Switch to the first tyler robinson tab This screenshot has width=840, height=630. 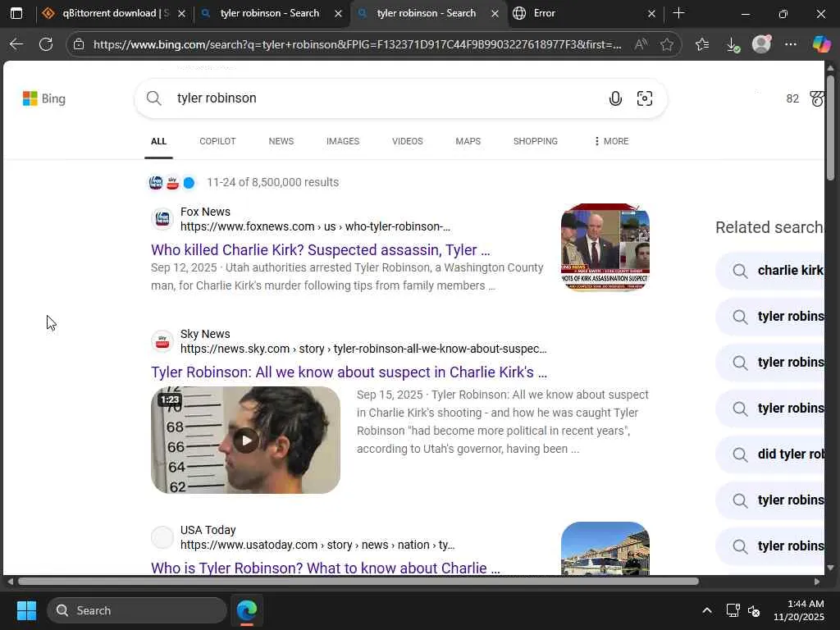pyautogui.click(x=271, y=13)
